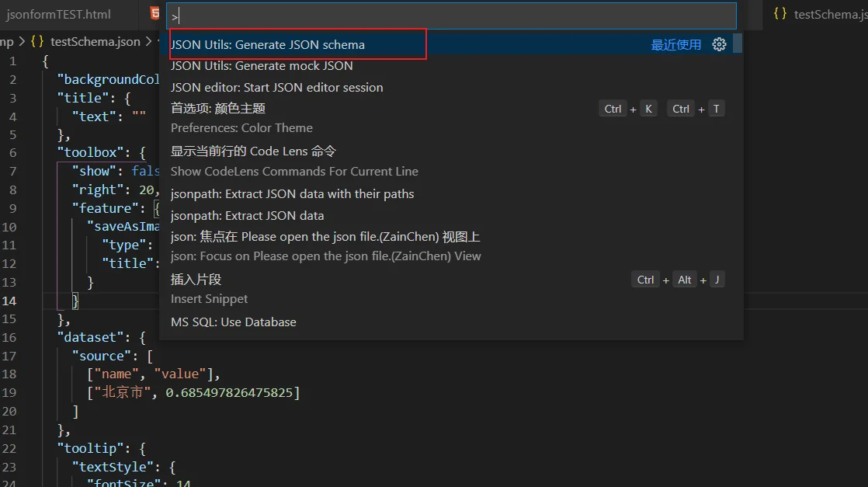868x487 pixels.
Task: Run the jsonpath: Extract JSON data command without paths
Action: (x=450, y=215)
